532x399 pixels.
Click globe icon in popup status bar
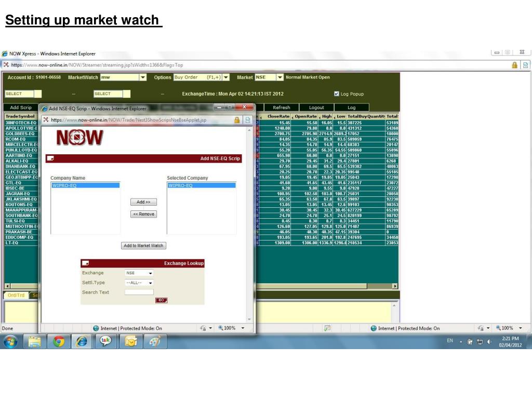(96, 328)
